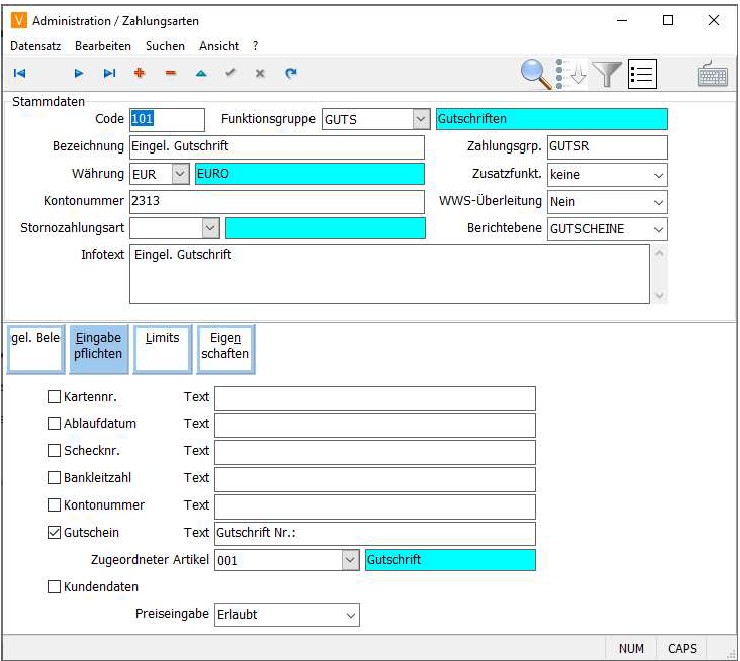Uncheck the Gutschein checkbox
Viewport: 740px width, 661px height.
(55, 533)
